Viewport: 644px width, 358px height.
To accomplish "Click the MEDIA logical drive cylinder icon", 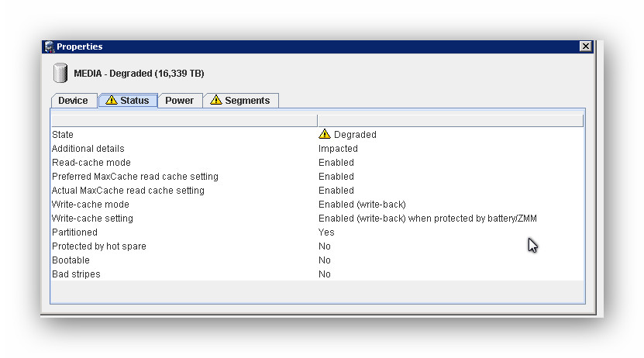I will [60, 74].
